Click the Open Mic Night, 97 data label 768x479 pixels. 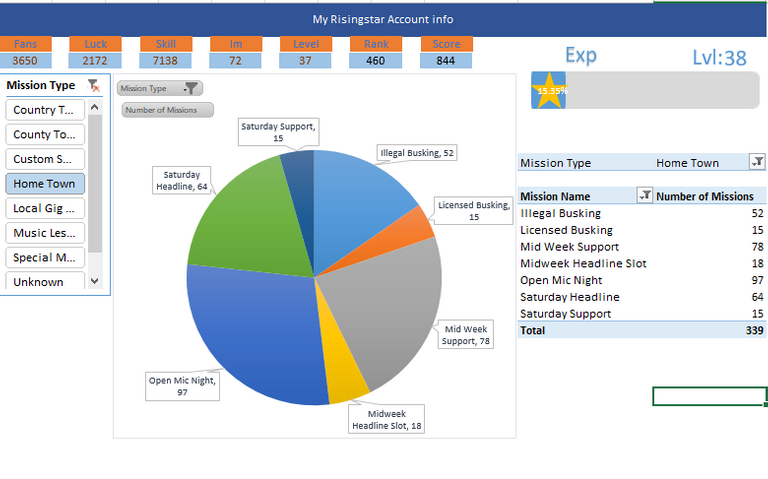[x=182, y=386]
